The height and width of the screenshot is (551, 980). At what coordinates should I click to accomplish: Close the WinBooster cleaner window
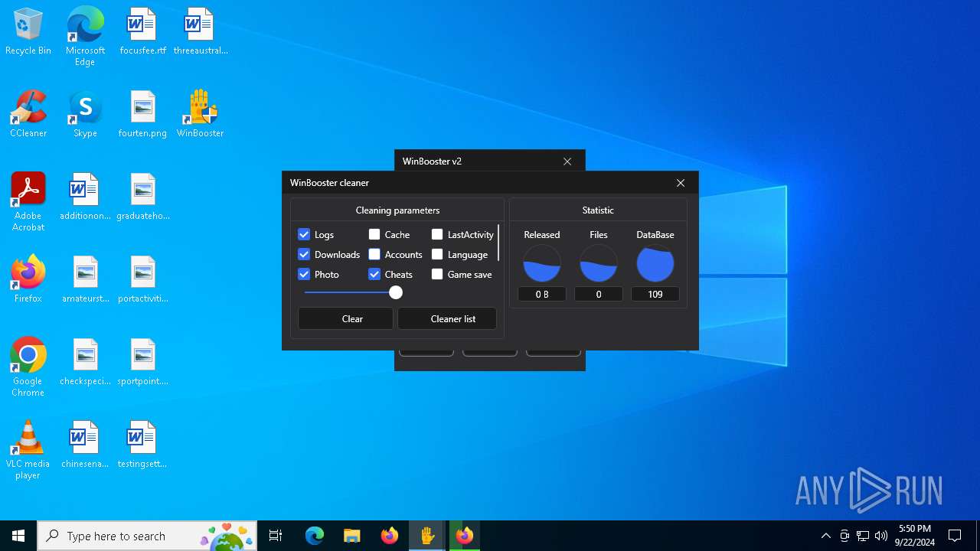pyautogui.click(x=681, y=183)
